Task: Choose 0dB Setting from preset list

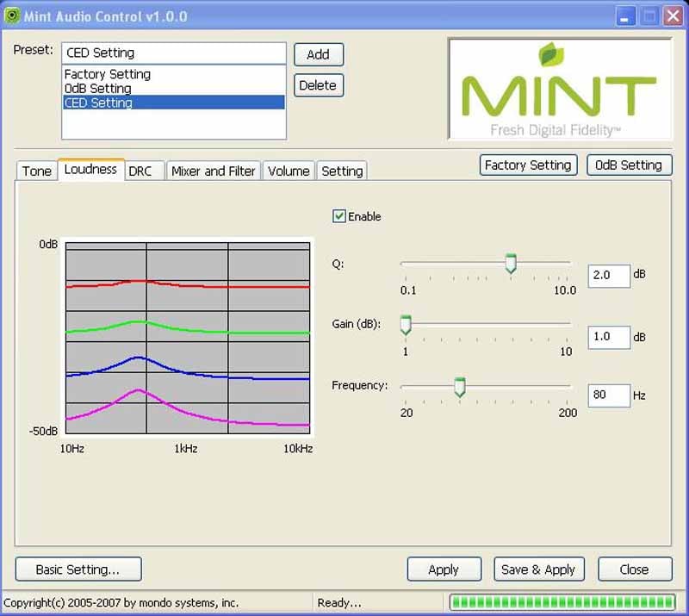Action: point(98,89)
